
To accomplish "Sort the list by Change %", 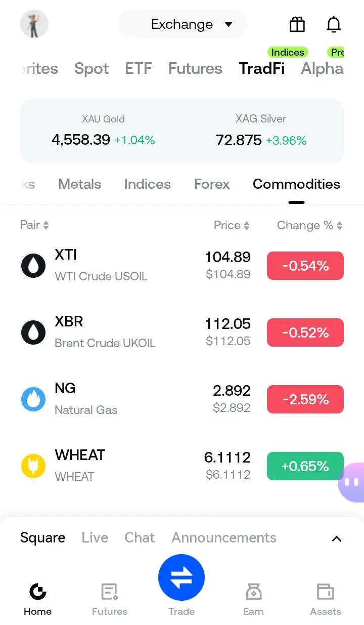I will 309,226.
